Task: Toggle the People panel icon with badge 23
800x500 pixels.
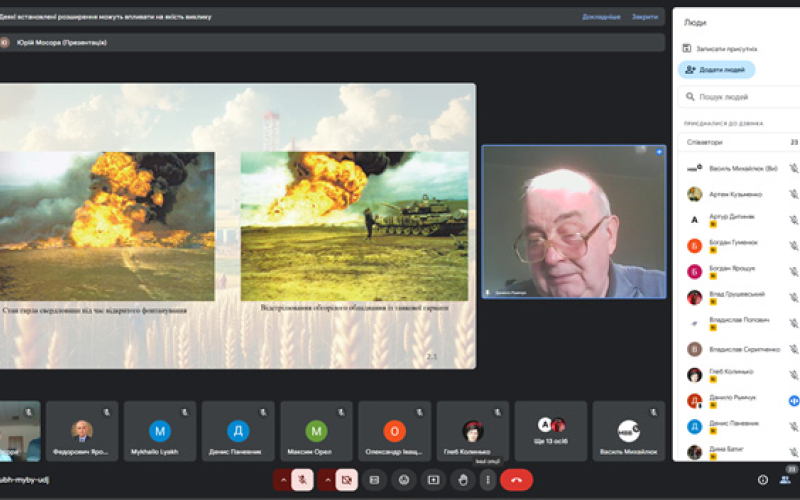Action: (x=785, y=480)
